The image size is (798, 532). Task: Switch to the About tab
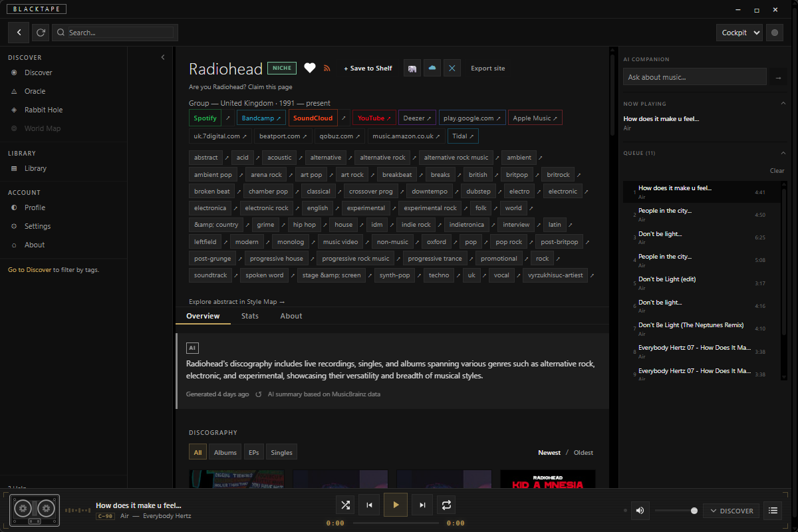(291, 316)
